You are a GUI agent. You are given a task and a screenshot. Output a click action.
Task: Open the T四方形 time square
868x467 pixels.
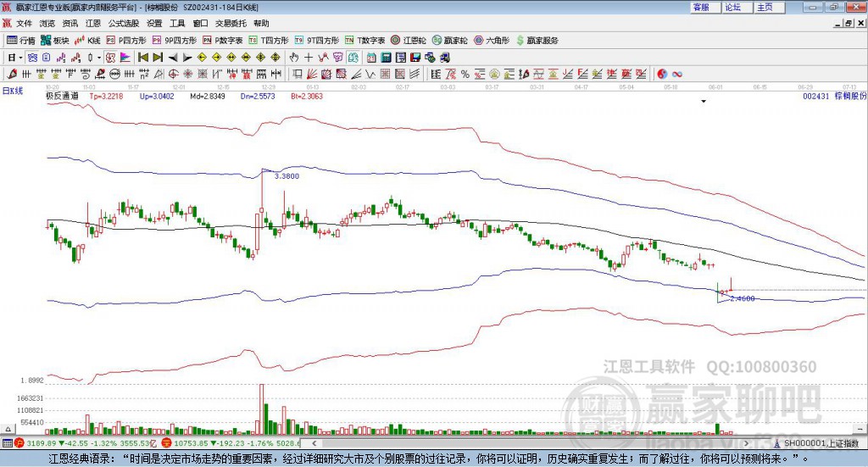click(x=269, y=41)
